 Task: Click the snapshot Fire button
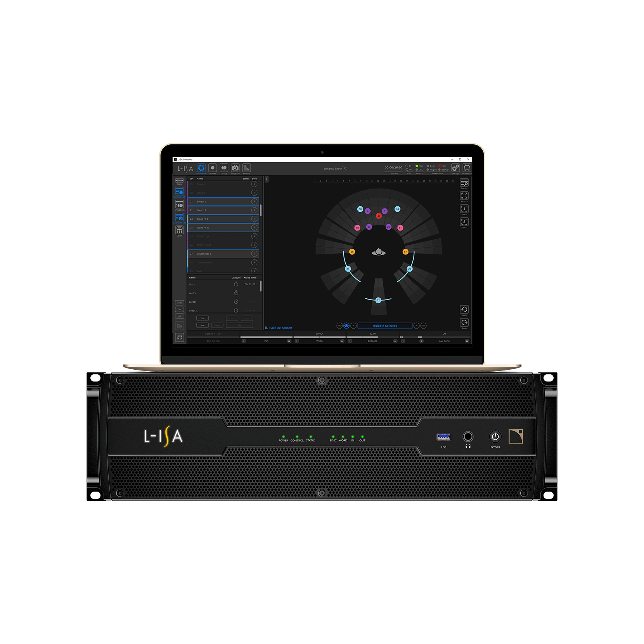coord(239,325)
